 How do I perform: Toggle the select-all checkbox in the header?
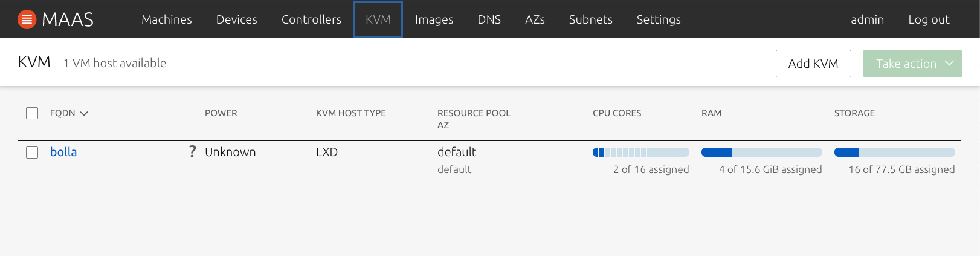32,113
